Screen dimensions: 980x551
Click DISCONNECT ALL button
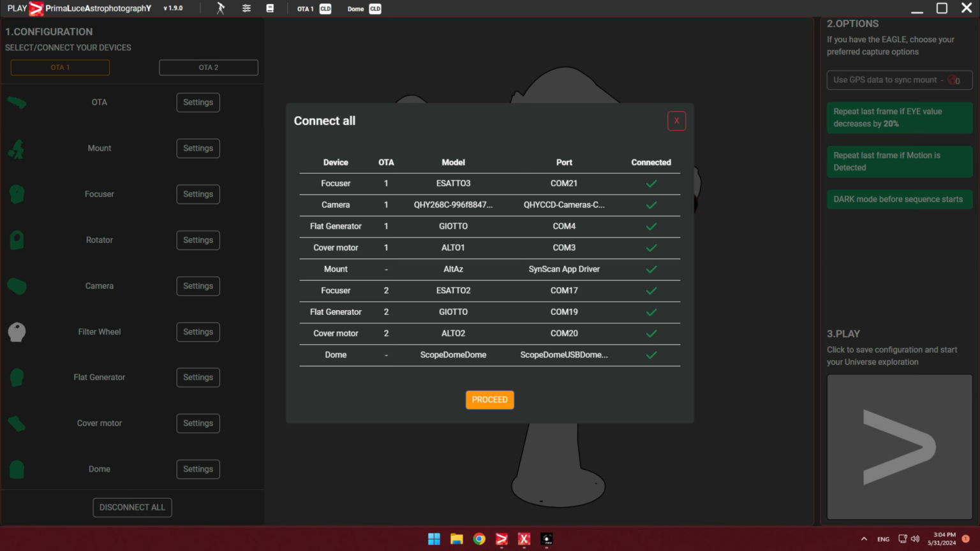point(132,508)
